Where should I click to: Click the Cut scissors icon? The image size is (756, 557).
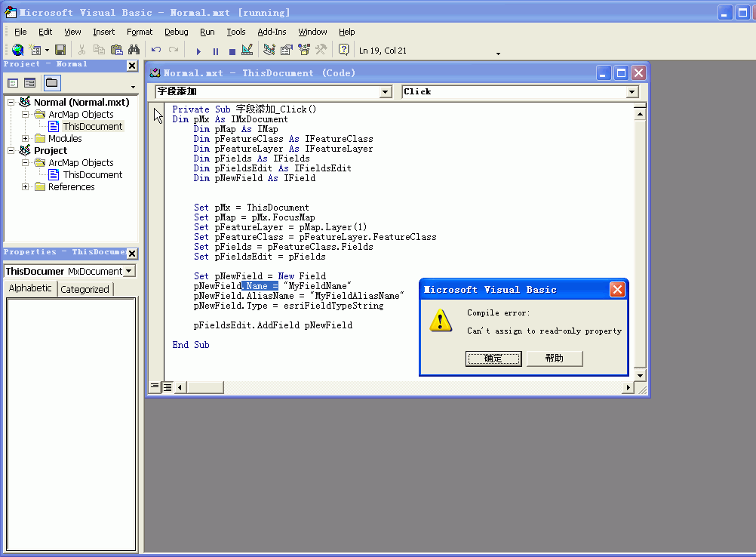pyautogui.click(x=82, y=50)
